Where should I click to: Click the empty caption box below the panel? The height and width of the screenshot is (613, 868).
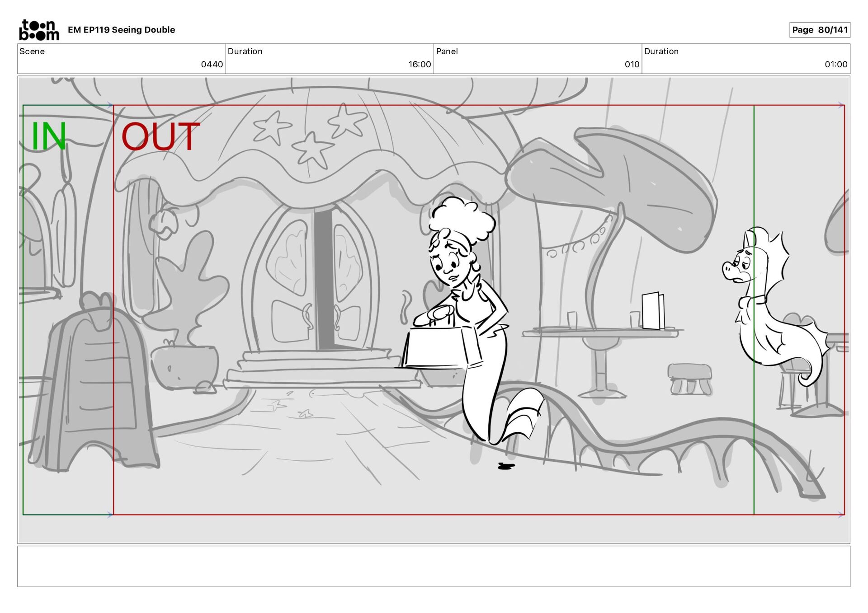point(434,566)
